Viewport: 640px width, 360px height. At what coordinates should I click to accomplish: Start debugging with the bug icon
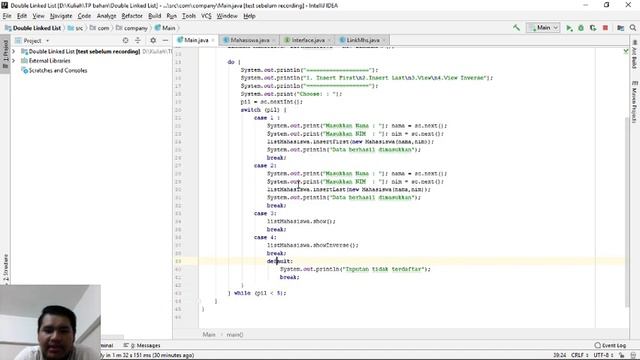pyautogui.click(x=581, y=28)
